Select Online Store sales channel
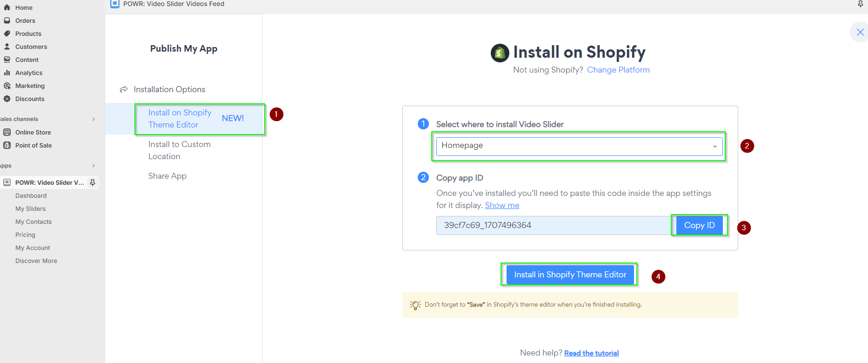 click(x=33, y=132)
